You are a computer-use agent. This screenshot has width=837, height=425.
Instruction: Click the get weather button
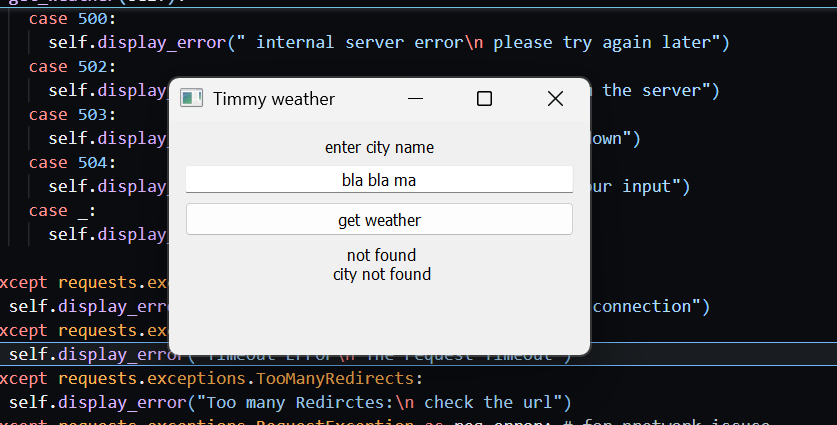[379, 219]
